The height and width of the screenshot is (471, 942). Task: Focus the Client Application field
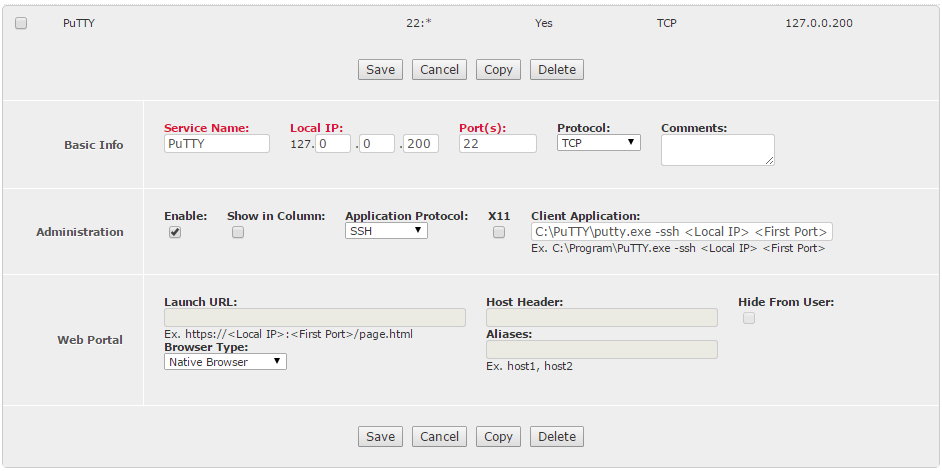tap(682, 232)
